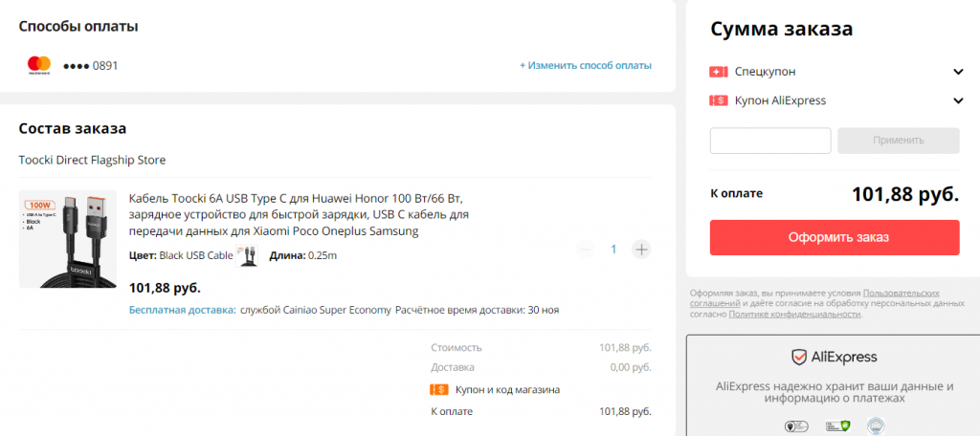Click the Спецкупон coupon icon
This screenshot has height=436, width=980.
(718, 72)
